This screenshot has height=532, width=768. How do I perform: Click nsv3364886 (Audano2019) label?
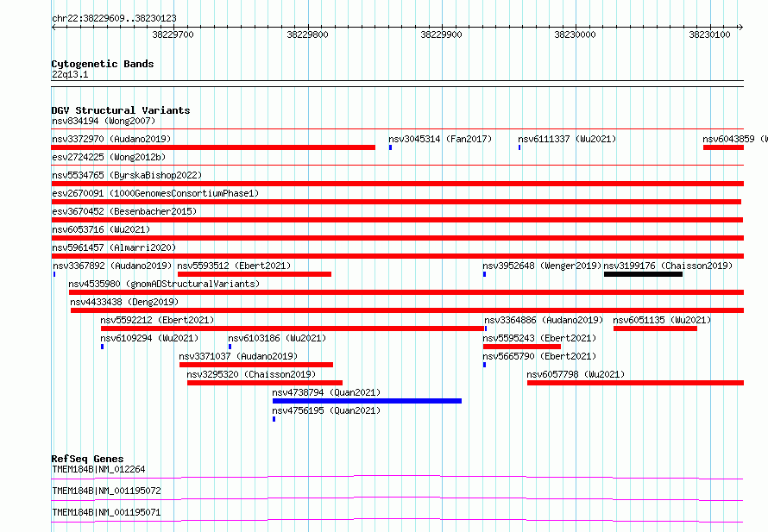point(544,320)
